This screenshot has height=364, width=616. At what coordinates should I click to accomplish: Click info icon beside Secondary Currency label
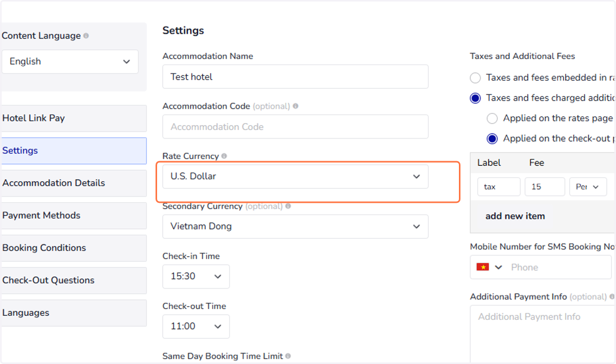288,206
